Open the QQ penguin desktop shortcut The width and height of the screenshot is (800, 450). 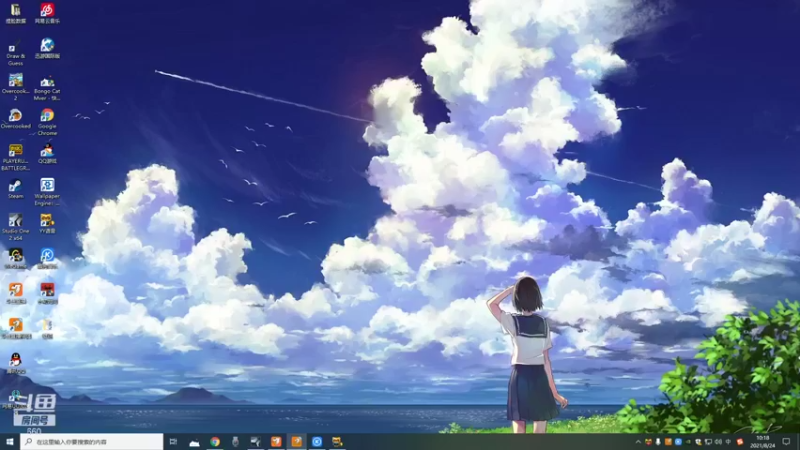click(15, 363)
